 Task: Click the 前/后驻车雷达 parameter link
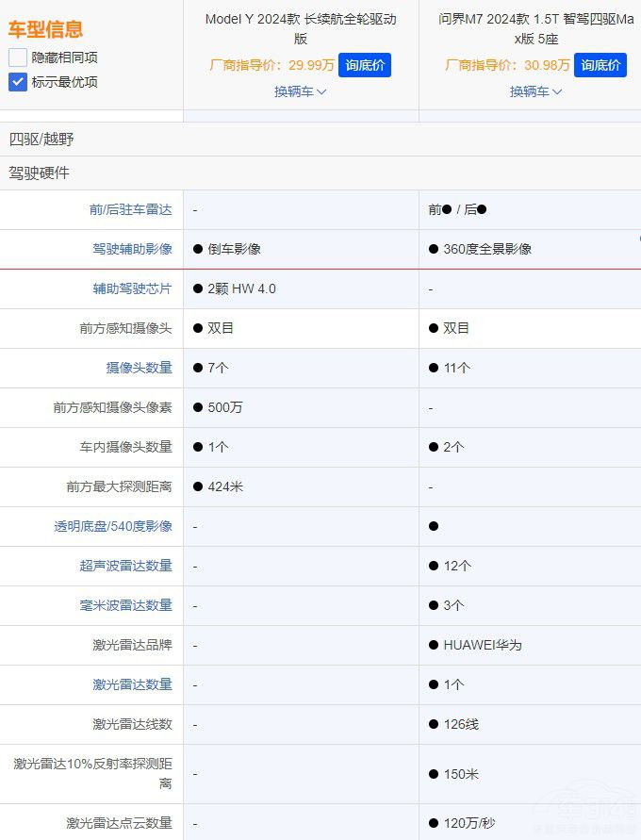tap(130, 209)
